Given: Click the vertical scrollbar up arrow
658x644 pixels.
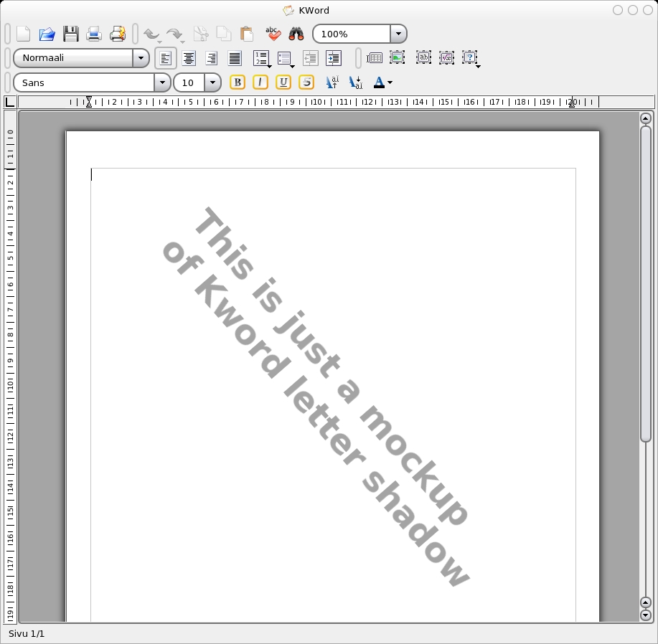Looking at the screenshot, I should click(x=646, y=118).
